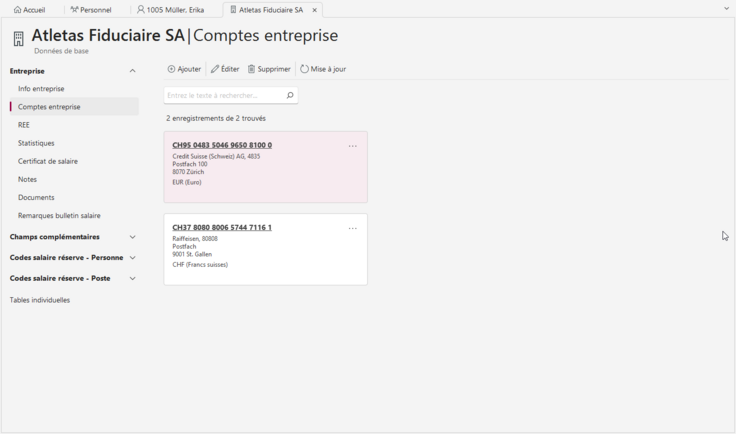Click the search text field
The image size is (736, 434).
[223, 96]
